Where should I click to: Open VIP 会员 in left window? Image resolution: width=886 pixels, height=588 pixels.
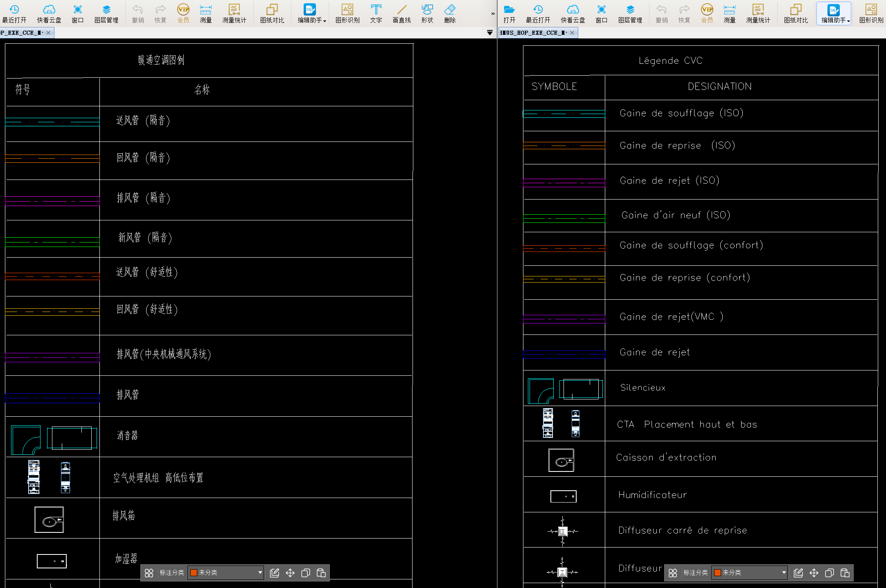click(x=183, y=13)
